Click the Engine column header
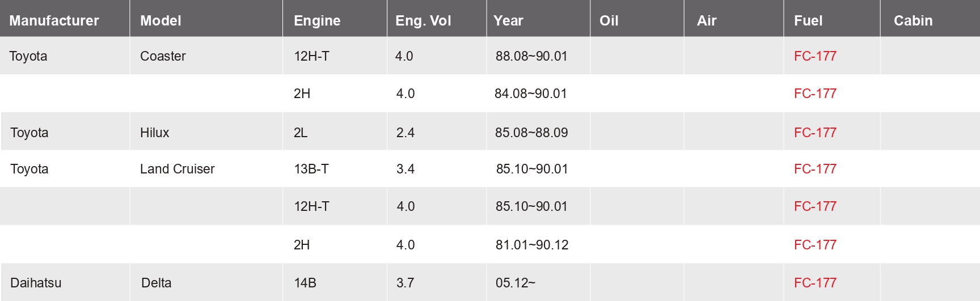Image resolution: width=980 pixels, height=301 pixels. tap(317, 21)
